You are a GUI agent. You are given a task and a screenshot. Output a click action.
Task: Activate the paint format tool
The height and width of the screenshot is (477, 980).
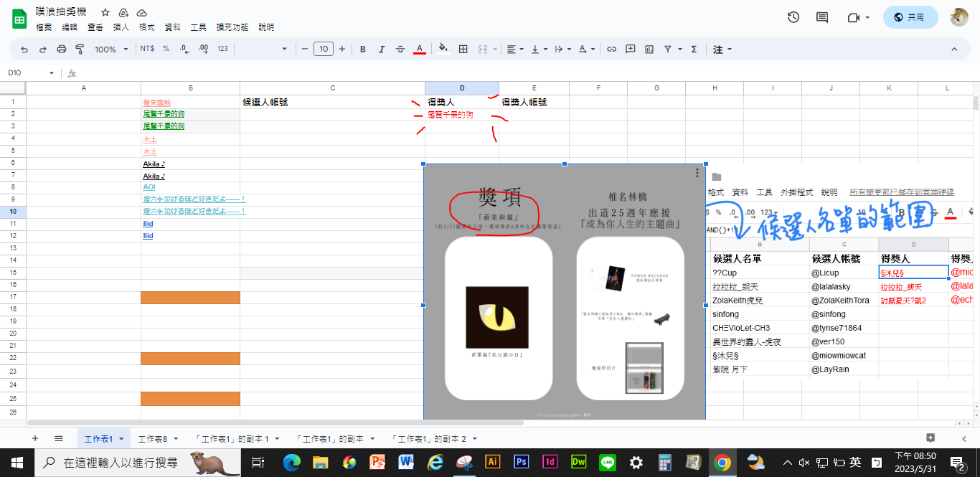80,49
